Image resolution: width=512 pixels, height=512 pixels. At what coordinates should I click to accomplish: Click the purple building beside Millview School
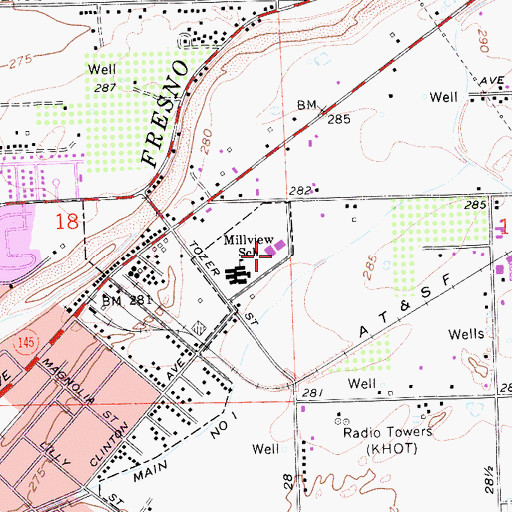(275, 248)
